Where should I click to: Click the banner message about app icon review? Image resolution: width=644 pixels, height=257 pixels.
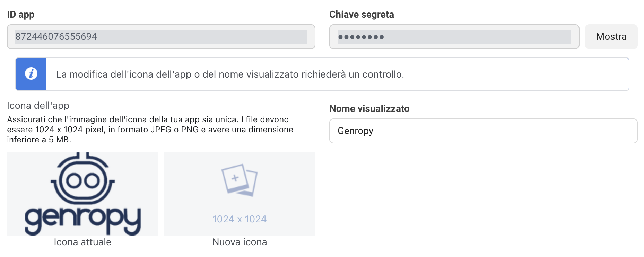(x=230, y=74)
